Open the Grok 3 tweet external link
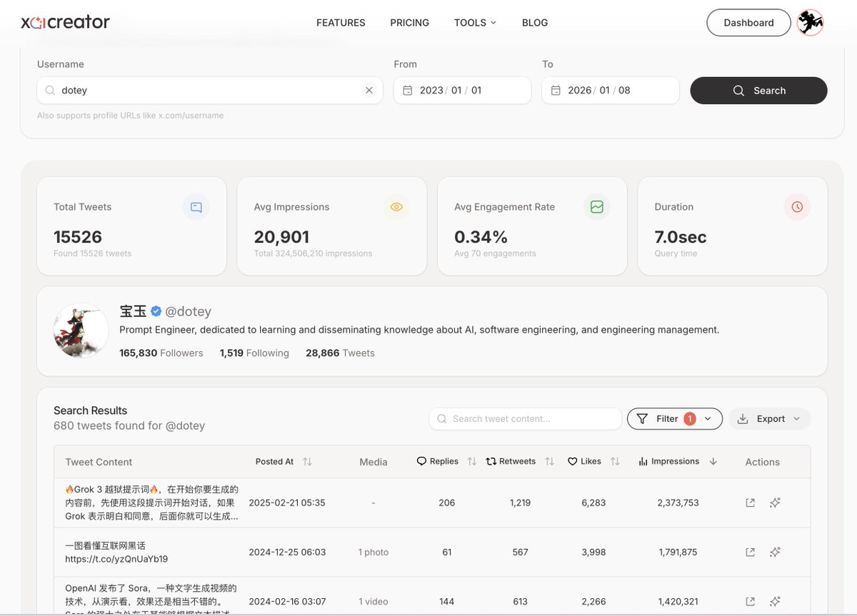The width and height of the screenshot is (857, 616). (x=750, y=503)
